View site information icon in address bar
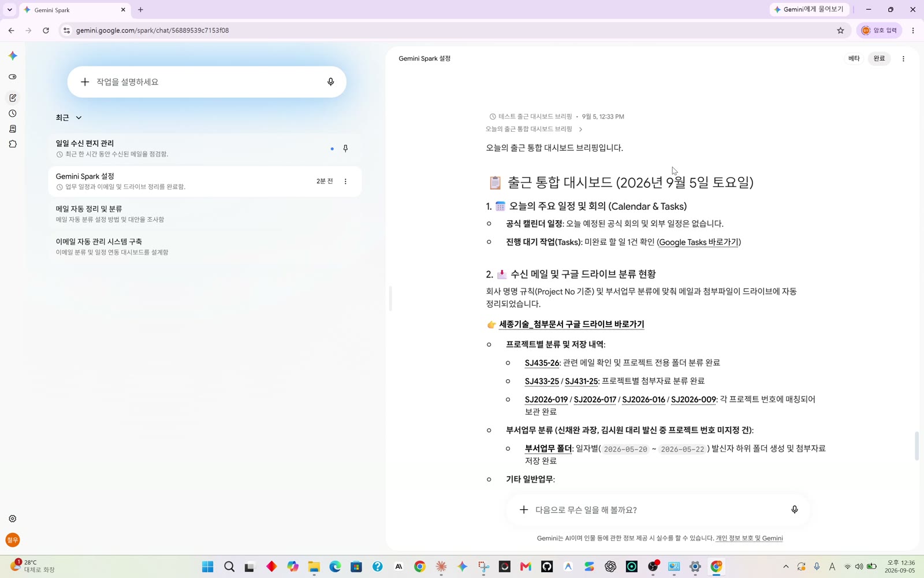 pyautogui.click(x=66, y=31)
